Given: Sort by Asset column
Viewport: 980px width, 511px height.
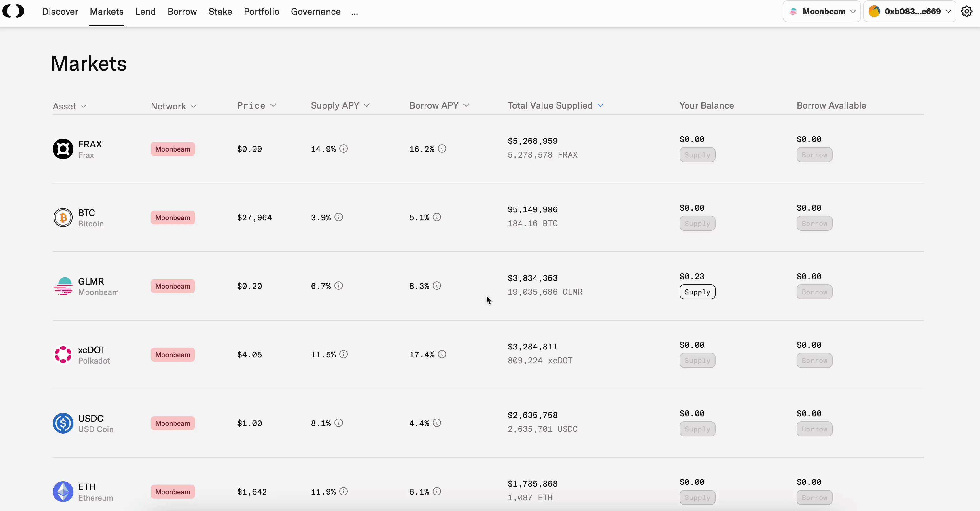Looking at the screenshot, I should [70, 106].
